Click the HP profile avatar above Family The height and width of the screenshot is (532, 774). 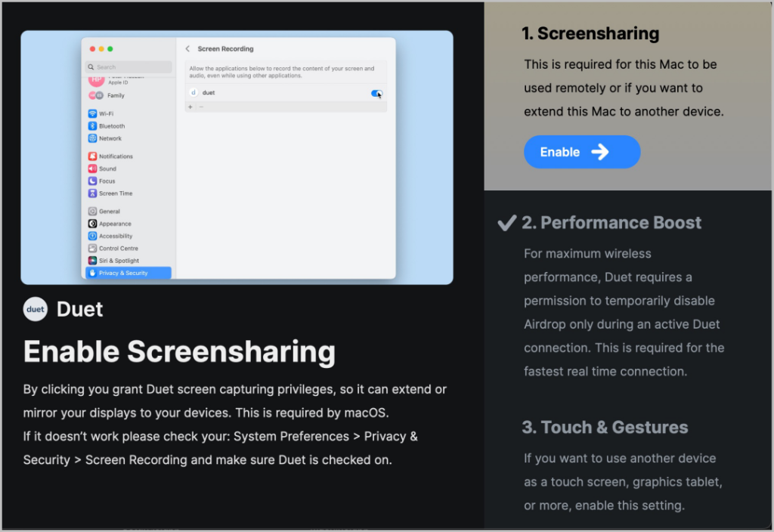click(x=96, y=80)
